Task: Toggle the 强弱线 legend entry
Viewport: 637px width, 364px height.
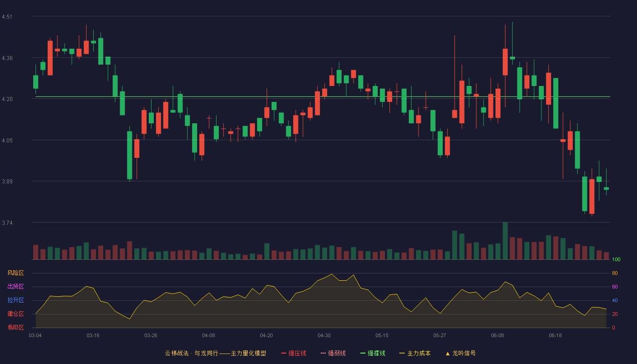Action: [333, 353]
